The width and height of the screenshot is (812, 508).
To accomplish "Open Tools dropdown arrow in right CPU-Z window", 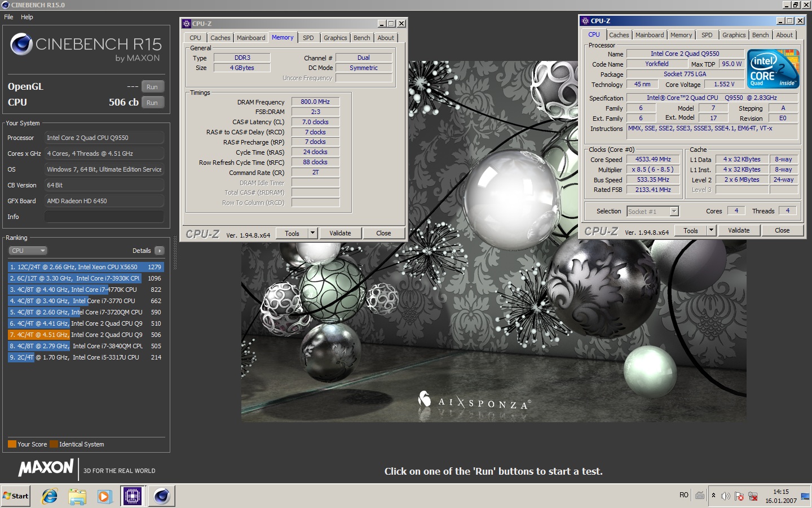I will pos(712,230).
